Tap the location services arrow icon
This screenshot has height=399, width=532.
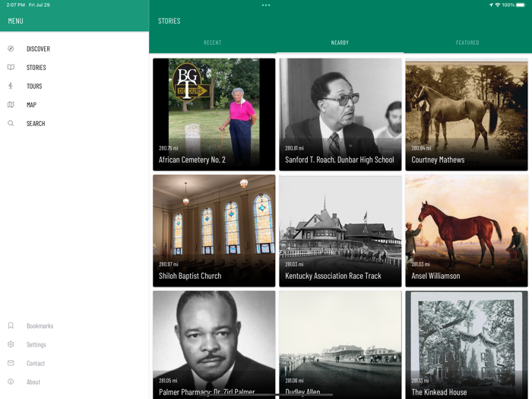(491, 5)
